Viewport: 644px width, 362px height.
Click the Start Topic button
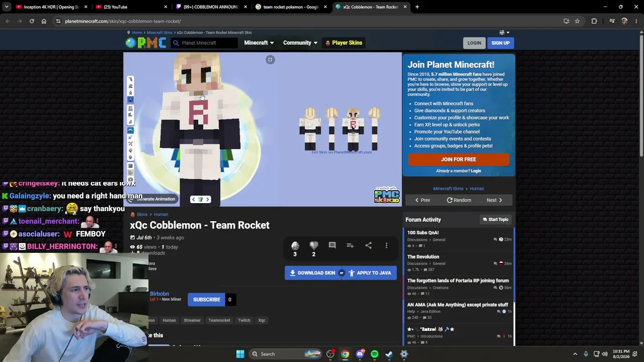[x=496, y=220]
